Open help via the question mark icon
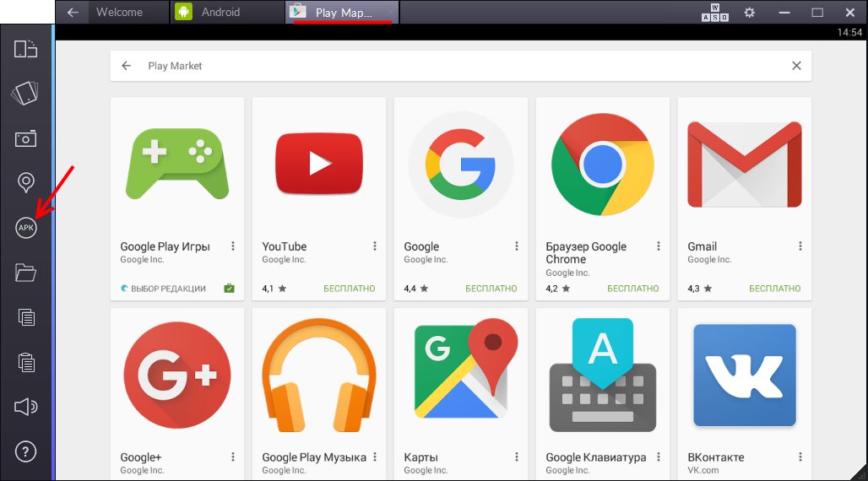This screenshot has width=868, height=481. coord(25,451)
